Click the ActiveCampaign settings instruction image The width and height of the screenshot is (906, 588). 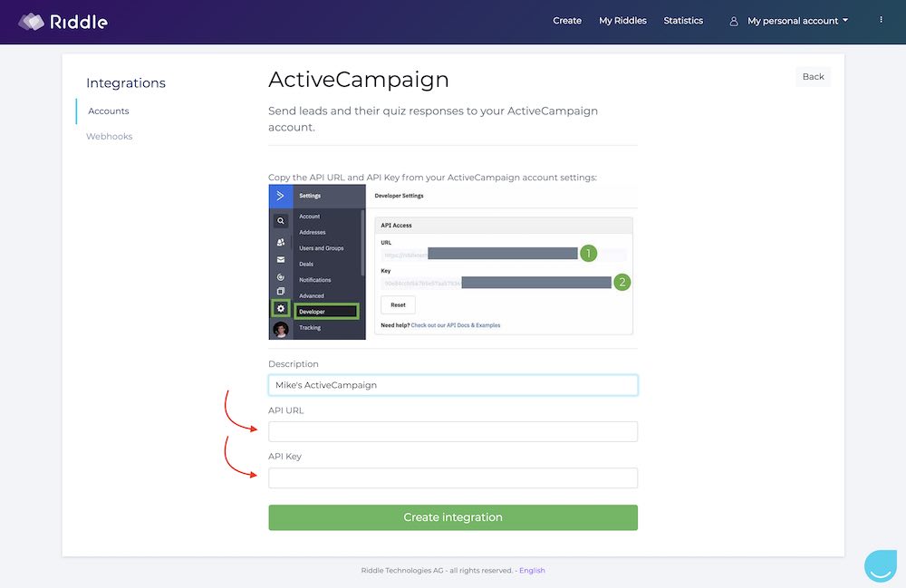click(x=453, y=262)
